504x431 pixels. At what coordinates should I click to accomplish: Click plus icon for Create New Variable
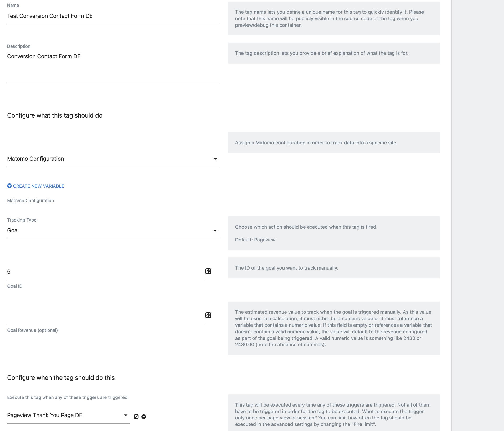click(x=9, y=186)
